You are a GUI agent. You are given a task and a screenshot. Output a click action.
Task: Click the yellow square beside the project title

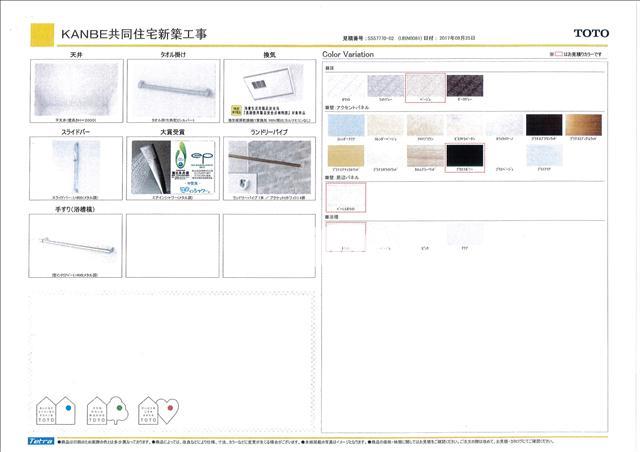(x=42, y=35)
